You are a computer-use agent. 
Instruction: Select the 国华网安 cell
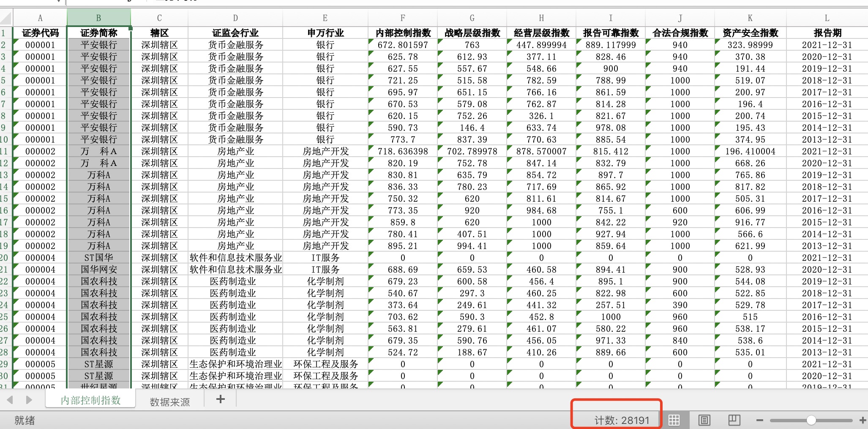(98, 269)
